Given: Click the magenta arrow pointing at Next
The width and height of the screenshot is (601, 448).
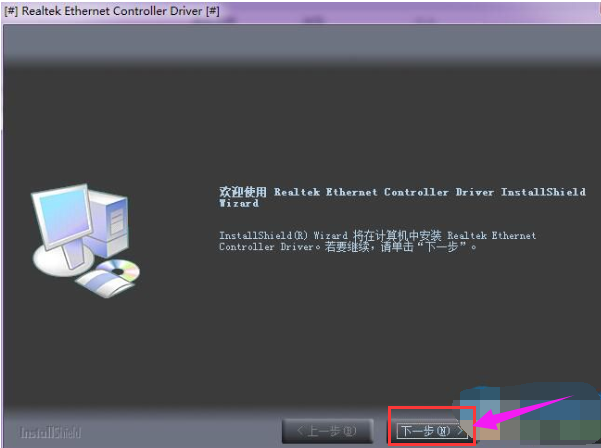Looking at the screenshot, I should point(530,418).
